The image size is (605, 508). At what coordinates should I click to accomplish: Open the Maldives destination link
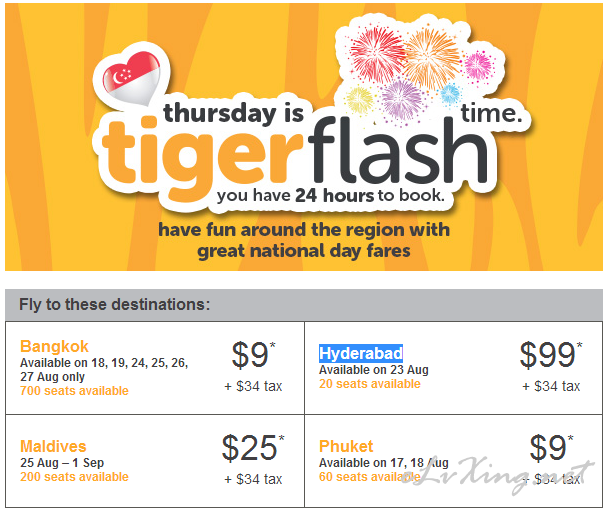pos(53,446)
